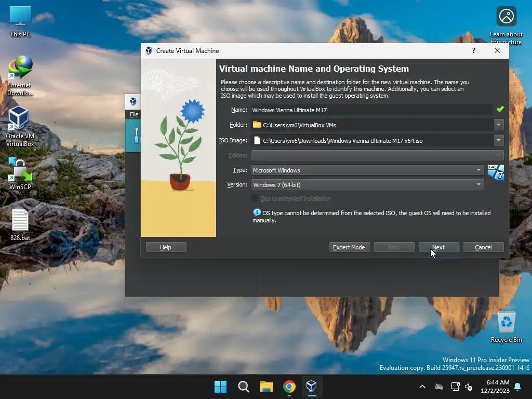Close the Create Virtual Machine dialog

tap(497, 50)
